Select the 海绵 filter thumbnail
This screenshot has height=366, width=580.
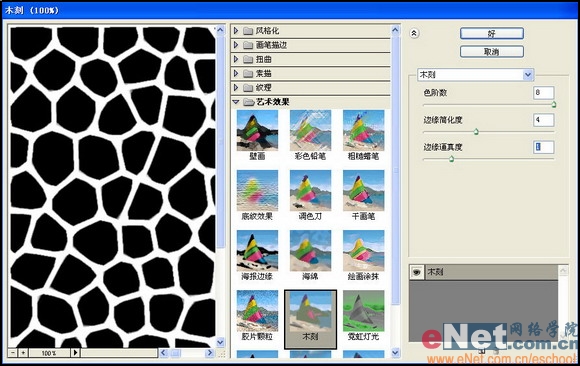pyautogui.click(x=310, y=251)
